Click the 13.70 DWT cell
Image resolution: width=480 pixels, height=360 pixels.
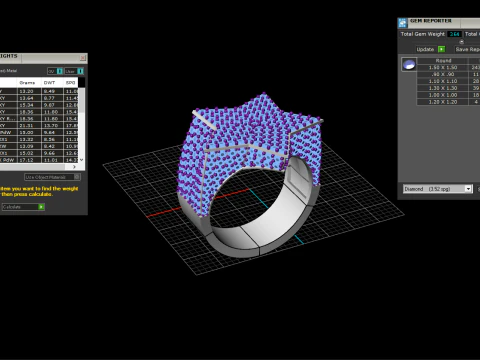pyautogui.click(x=52, y=126)
